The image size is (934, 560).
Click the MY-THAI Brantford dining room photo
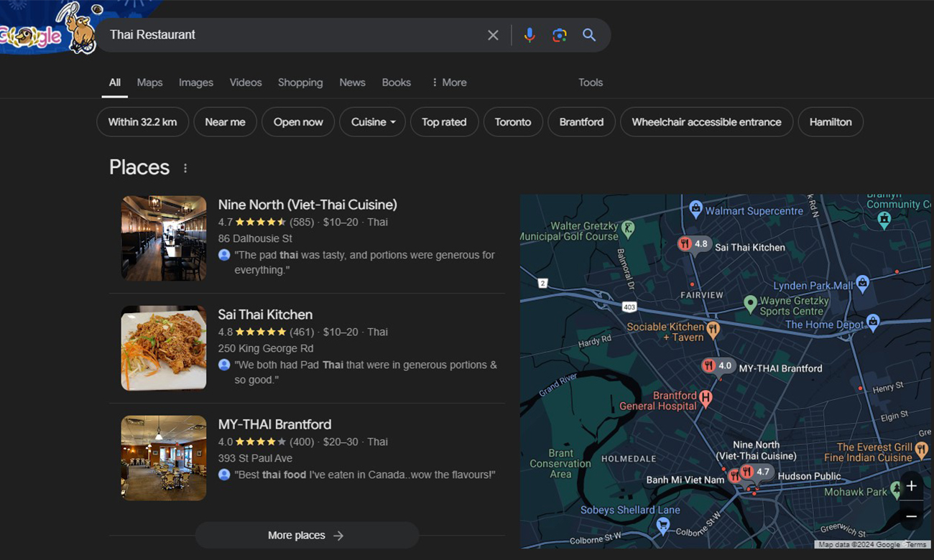pyautogui.click(x=164, y=458)
